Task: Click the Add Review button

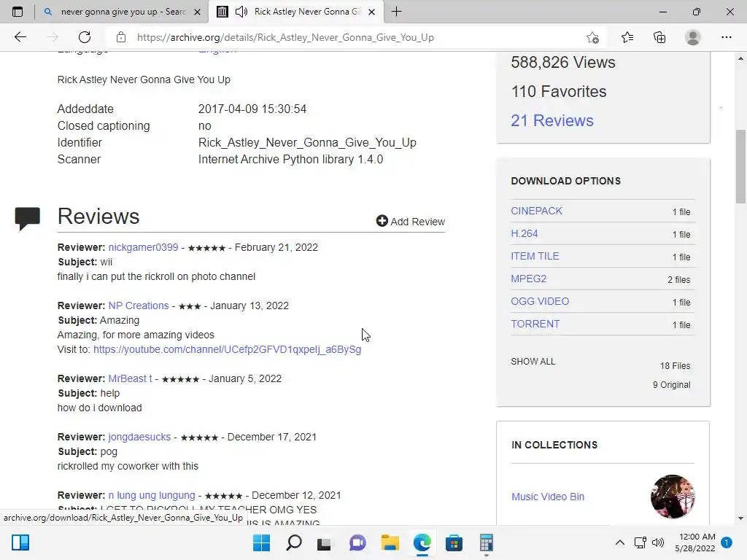Action: coord(411,222)
